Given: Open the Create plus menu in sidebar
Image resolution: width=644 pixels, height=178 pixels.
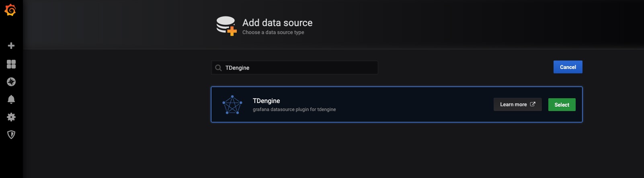Looking at the screenshot, I should pos(11,46).
